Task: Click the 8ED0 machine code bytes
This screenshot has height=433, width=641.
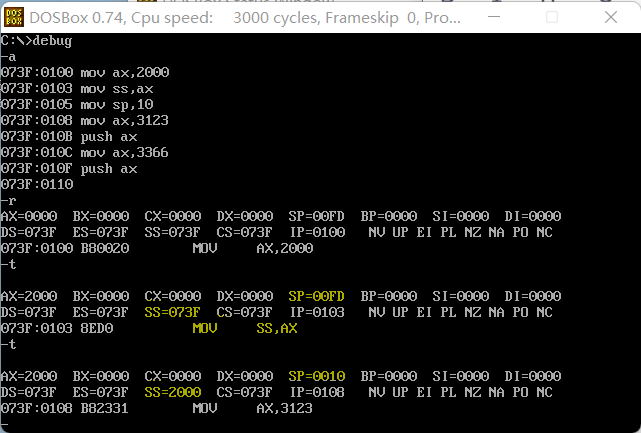Action: click(97, 328)
